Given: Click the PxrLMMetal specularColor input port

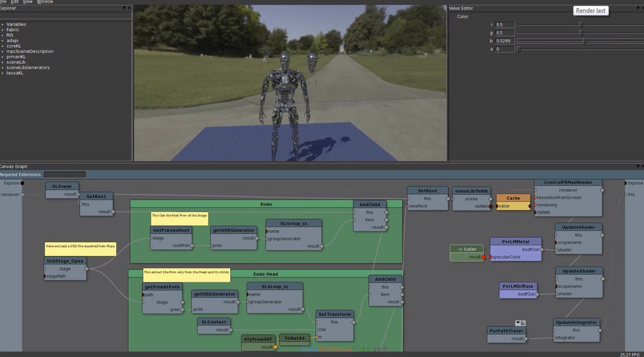Looking at the screenshot, I should click(490, 257).
